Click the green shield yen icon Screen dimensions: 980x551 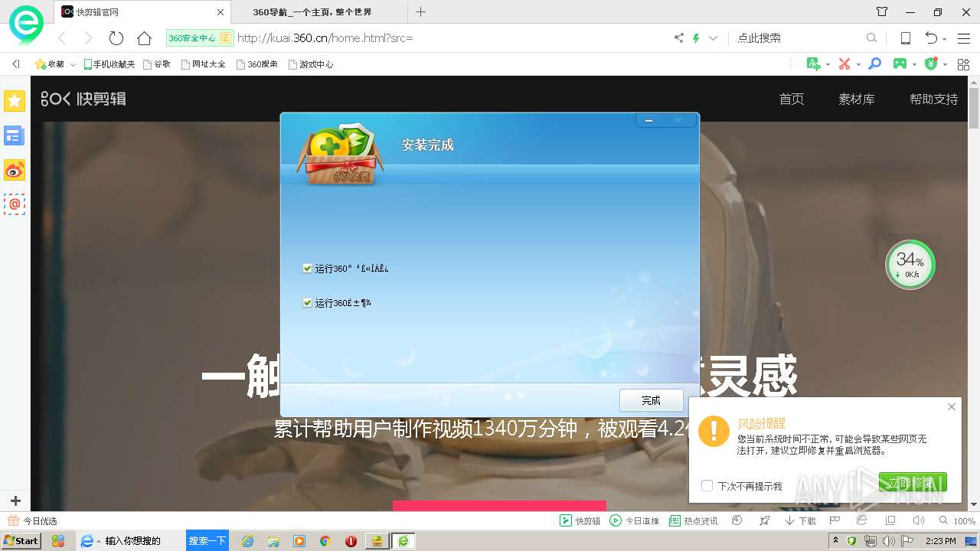coord(931,64)
